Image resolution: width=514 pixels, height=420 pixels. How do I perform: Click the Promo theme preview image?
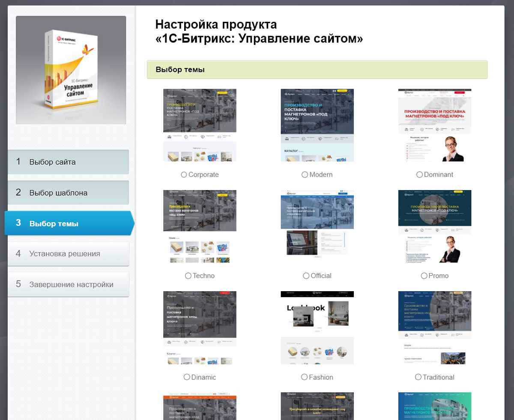[434, 226]
